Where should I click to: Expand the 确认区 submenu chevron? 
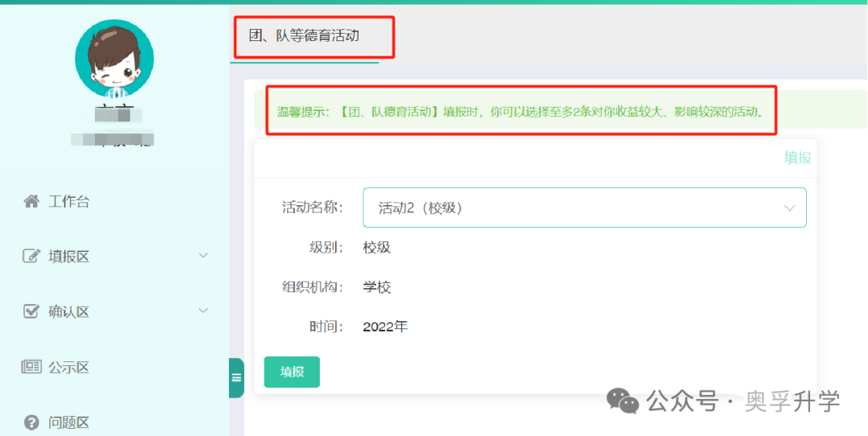click(203, 311)
